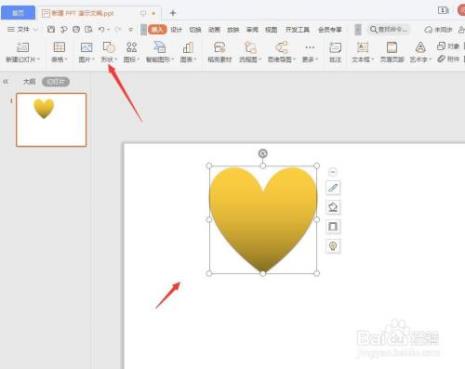Switch to the 审阅 review tab
This screenshot has width=465, height=369.
click(x=252, y=30)
